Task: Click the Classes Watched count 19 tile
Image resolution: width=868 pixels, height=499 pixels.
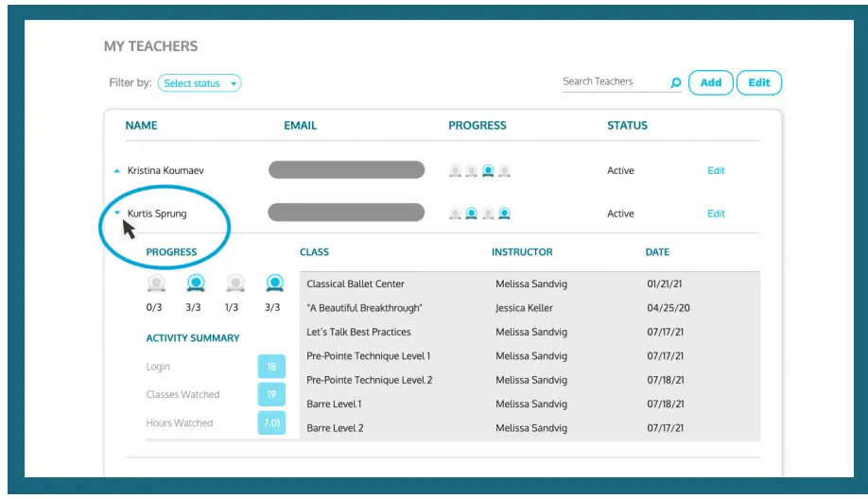Action: (x=271, y=394)
